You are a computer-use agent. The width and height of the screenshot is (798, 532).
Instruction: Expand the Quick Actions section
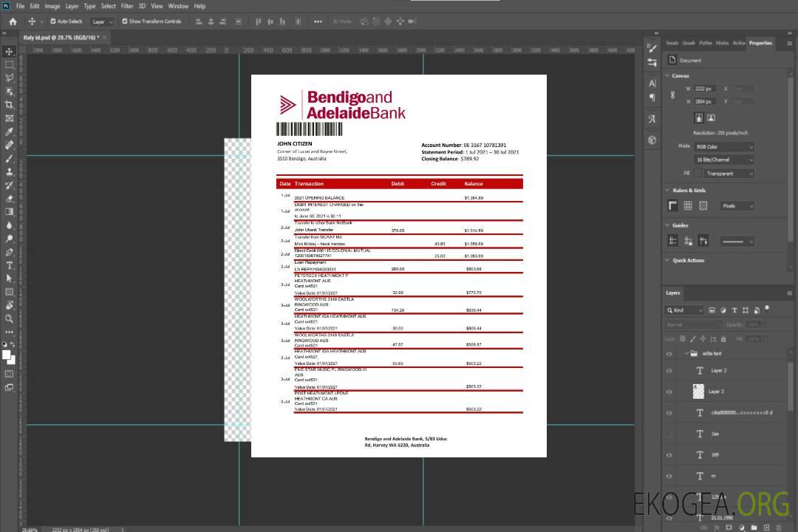[x=667, y=260]
